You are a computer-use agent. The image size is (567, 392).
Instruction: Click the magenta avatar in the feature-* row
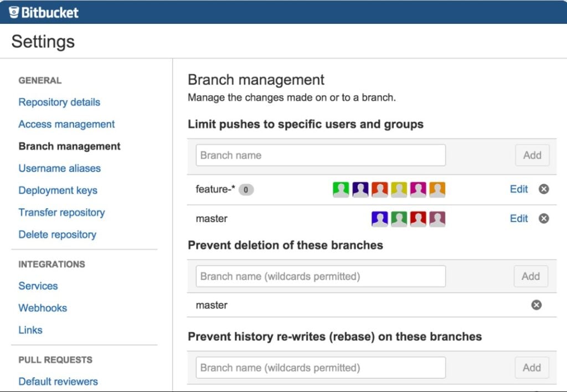pyautogui.click(x=418, y=189)
